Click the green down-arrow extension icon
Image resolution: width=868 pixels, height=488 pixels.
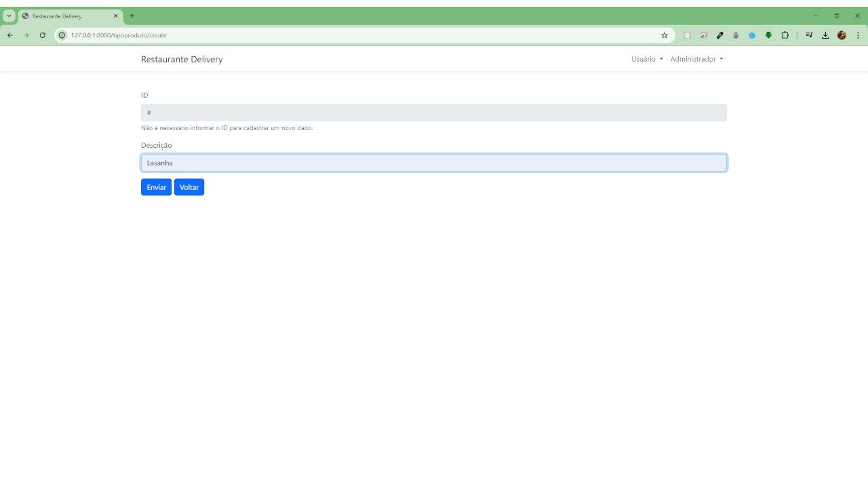(x=768, y=35)
